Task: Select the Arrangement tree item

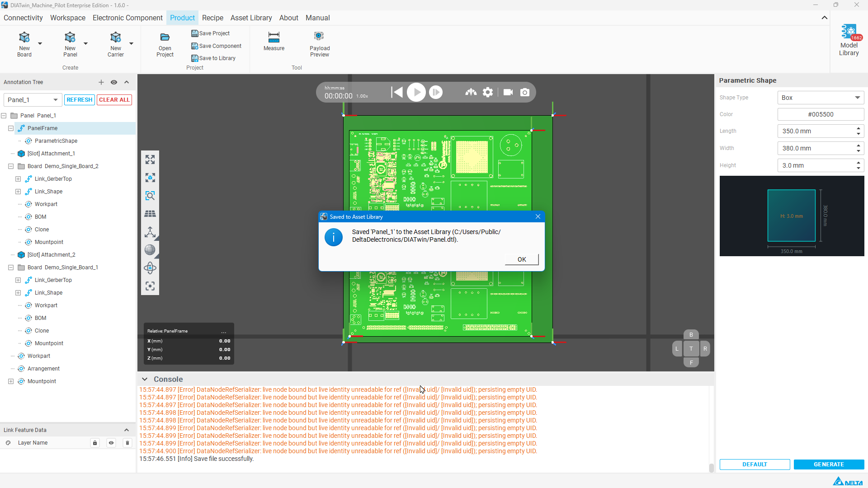Action: 43,369
